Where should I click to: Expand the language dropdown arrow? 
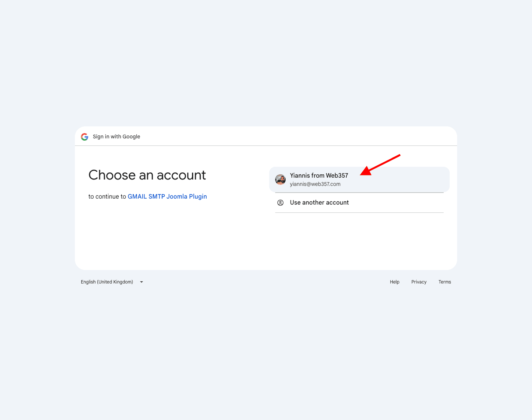(142, 282)
